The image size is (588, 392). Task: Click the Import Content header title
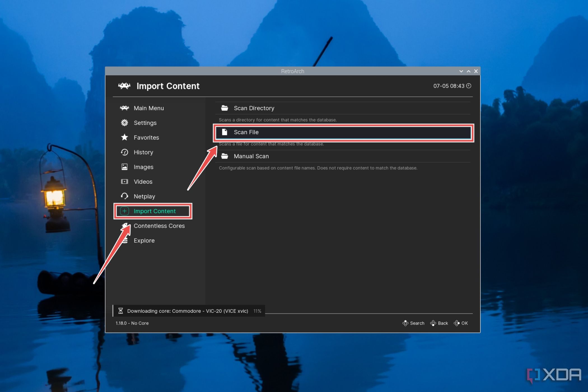(x=168, y=86)
